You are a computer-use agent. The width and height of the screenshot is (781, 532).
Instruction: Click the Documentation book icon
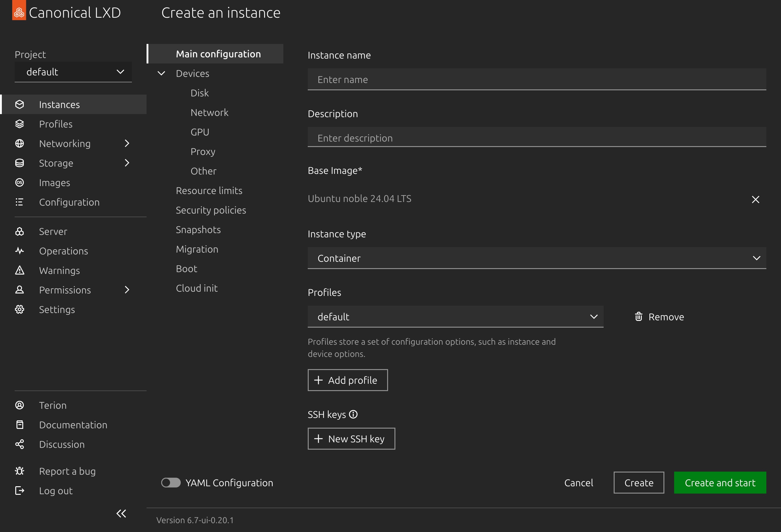[x=20, y=425]
